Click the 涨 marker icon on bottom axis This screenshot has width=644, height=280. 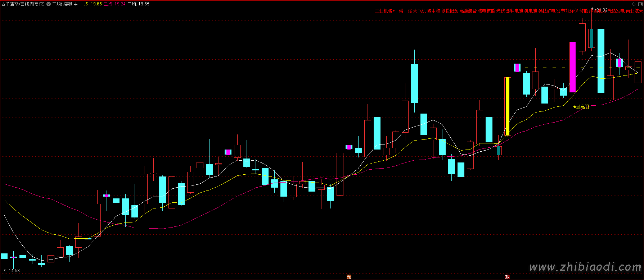click(x=507, y=277)
